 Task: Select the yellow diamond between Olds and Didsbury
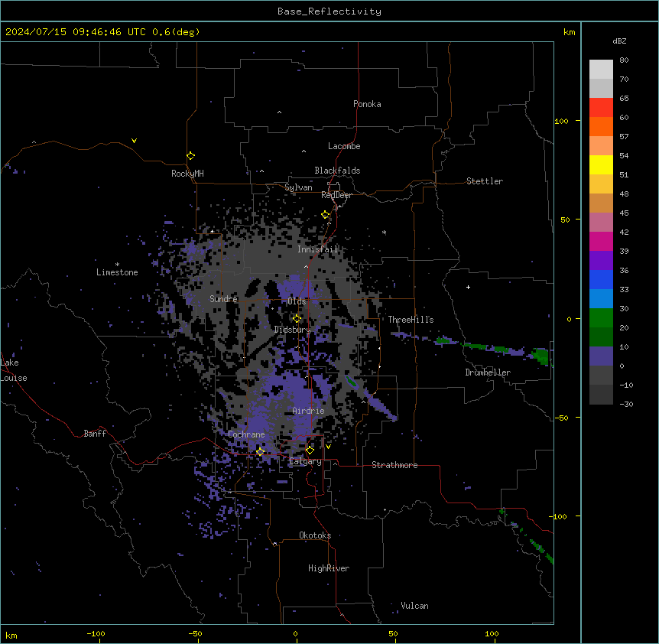pyautogui.click(x=297, y=319)
